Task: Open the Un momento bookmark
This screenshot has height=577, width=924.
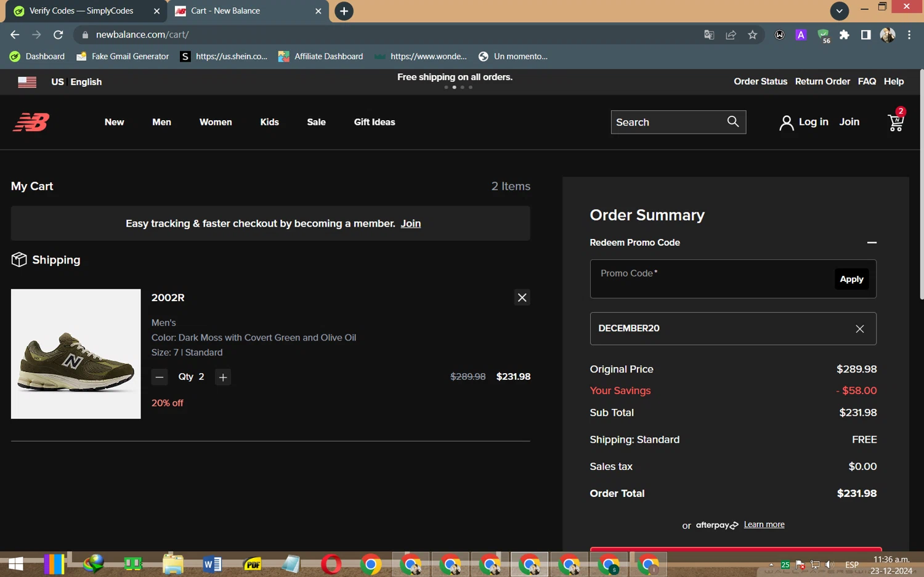Action: (513, 56)
